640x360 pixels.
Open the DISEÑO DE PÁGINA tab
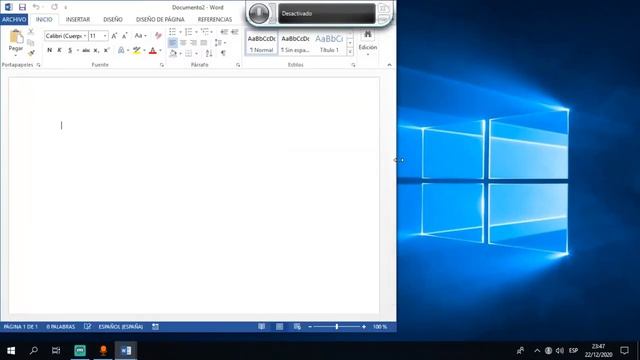(160, 19)
